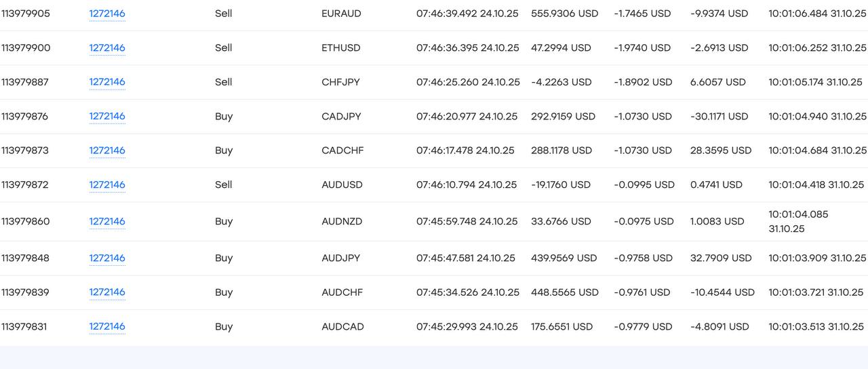The height and width of the screenshot is (369, 868).
Task: Click account link in the AUDUSD row
Action: click(107, 184)
